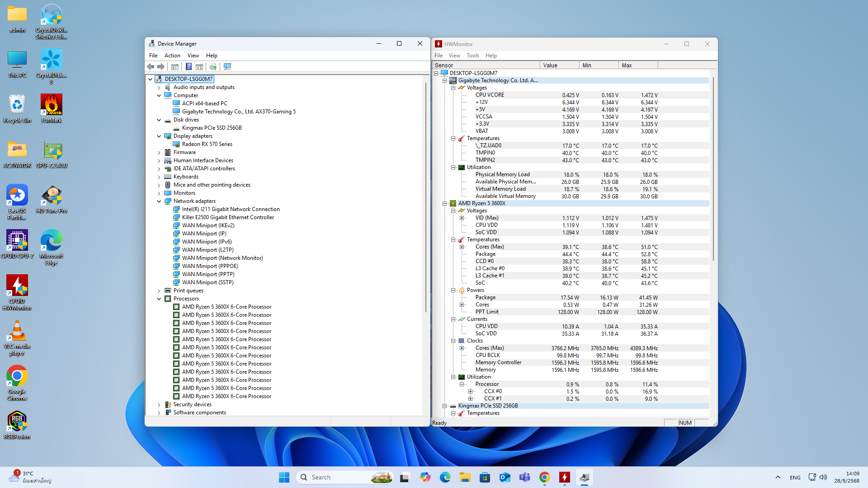This screenshot has height=488, width=868.
Task: Click the Forward arrow in Device Manager toolbar
Action: pos(161,66)
